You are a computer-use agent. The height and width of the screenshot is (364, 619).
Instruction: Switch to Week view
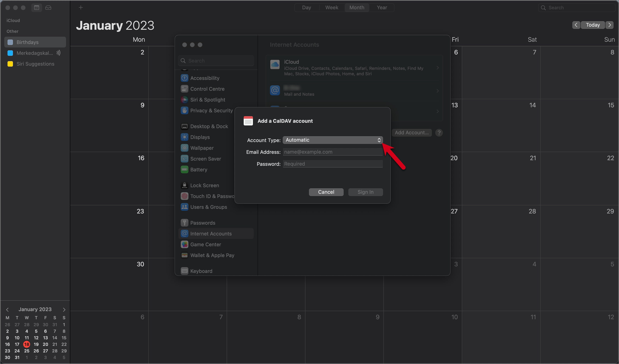click(x=332, y=8)
